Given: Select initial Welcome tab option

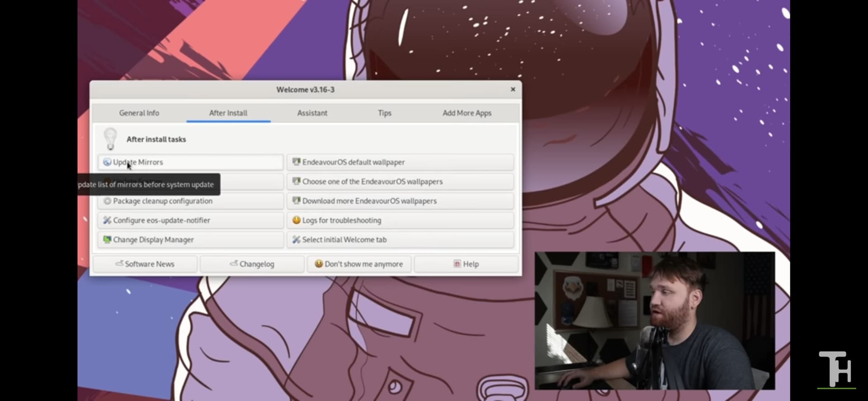Looking at the screenshot, I should (x=400, y=240).
